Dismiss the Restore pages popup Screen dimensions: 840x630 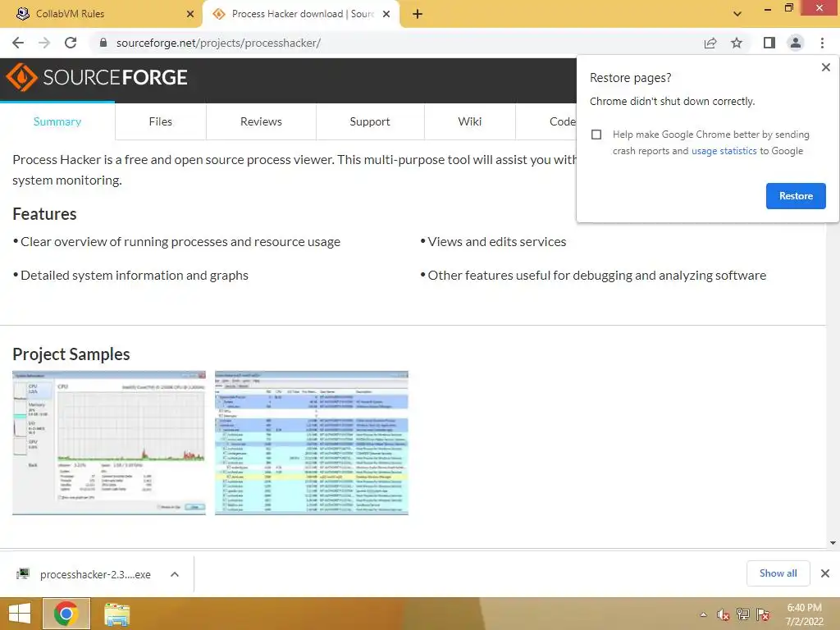825,67
